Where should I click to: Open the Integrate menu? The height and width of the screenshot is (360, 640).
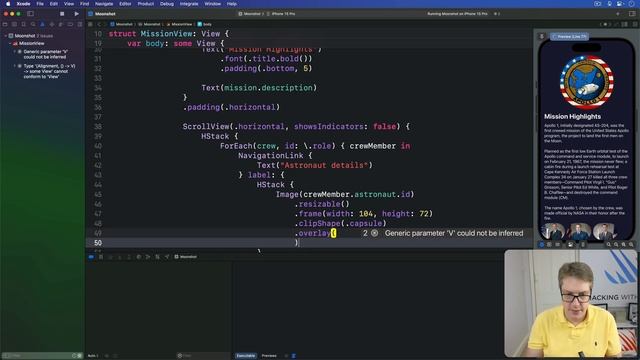tap(189, 4)
